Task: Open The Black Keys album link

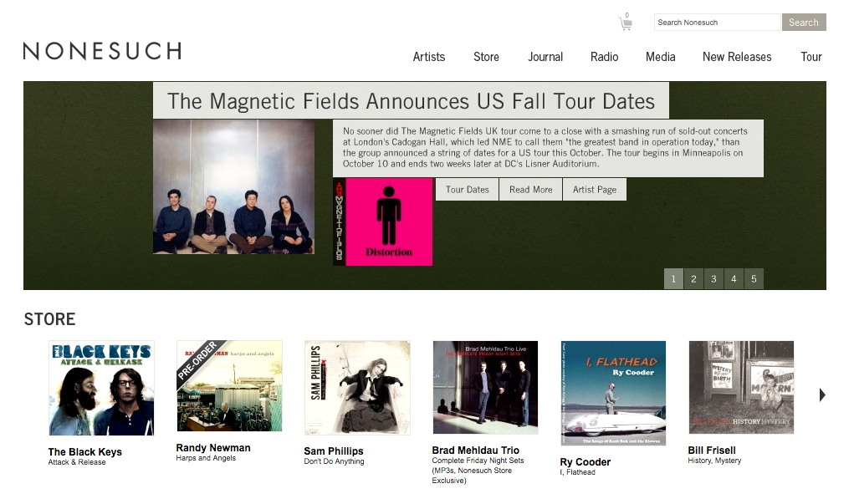Action: pos(100,387)
